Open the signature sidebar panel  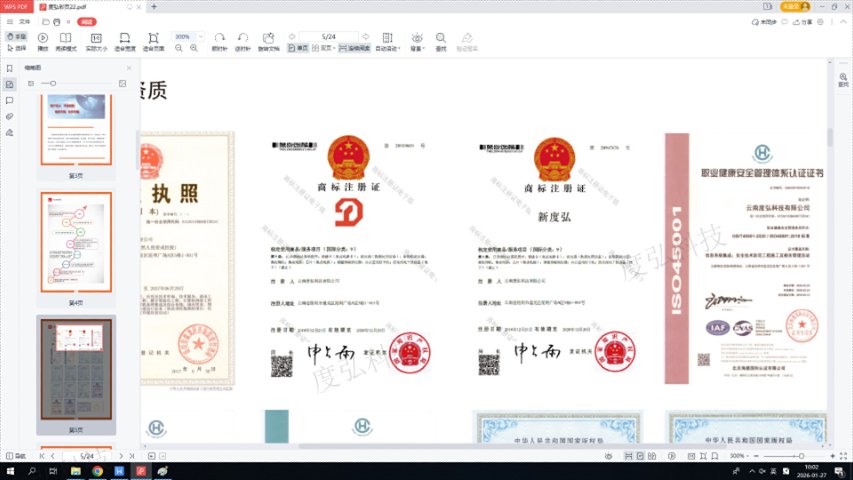(x=9, y=133)
